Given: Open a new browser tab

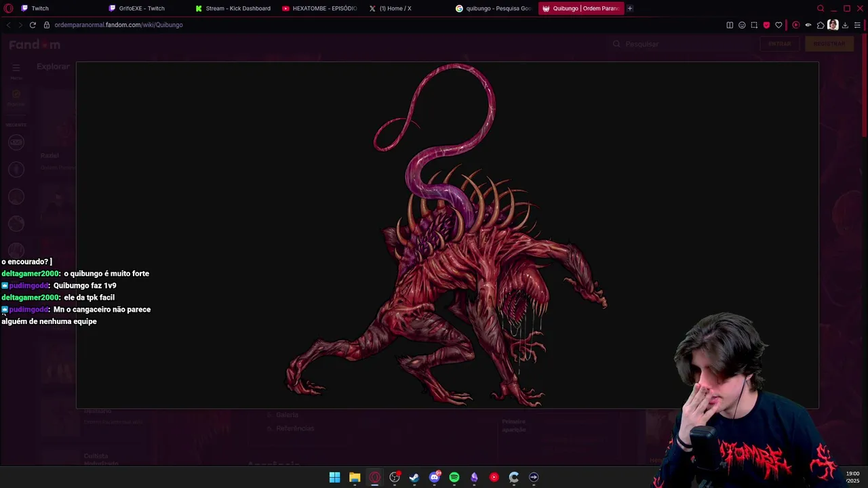Looking at the screenshot, I should tap(630, 8).
